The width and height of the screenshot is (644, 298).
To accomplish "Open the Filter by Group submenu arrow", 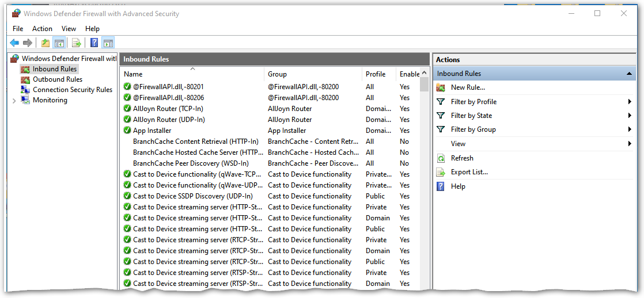I will point(629,129).
